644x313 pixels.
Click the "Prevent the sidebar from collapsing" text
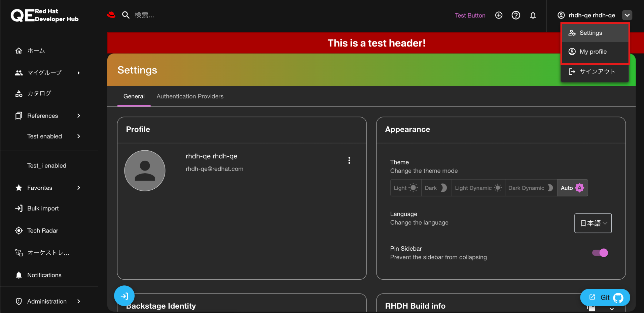[x=438, y=257]
